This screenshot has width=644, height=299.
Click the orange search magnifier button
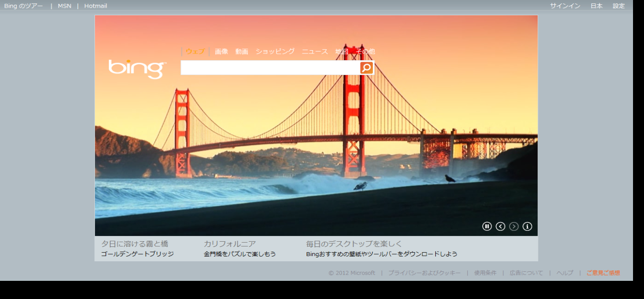(366, 68)
